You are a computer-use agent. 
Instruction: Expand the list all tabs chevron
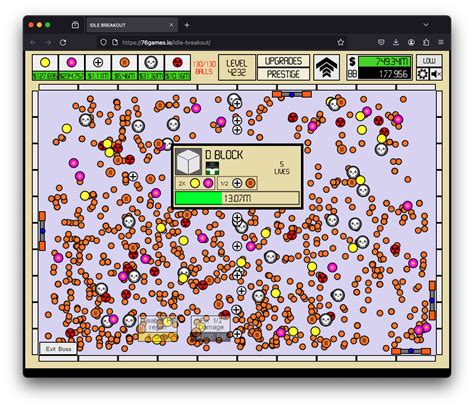pyautogui.click(x=426, y=25)
